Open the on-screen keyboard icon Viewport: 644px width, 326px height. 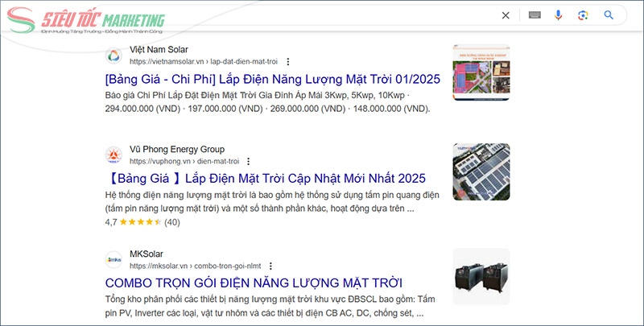click(x=535, y=15)
